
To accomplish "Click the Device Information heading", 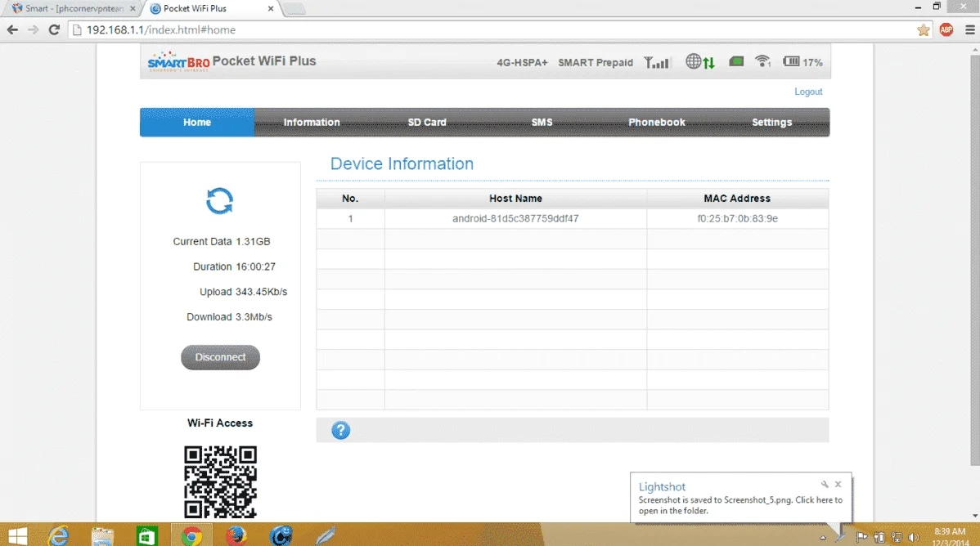I will pyautogui.click(x=402, y=163).
